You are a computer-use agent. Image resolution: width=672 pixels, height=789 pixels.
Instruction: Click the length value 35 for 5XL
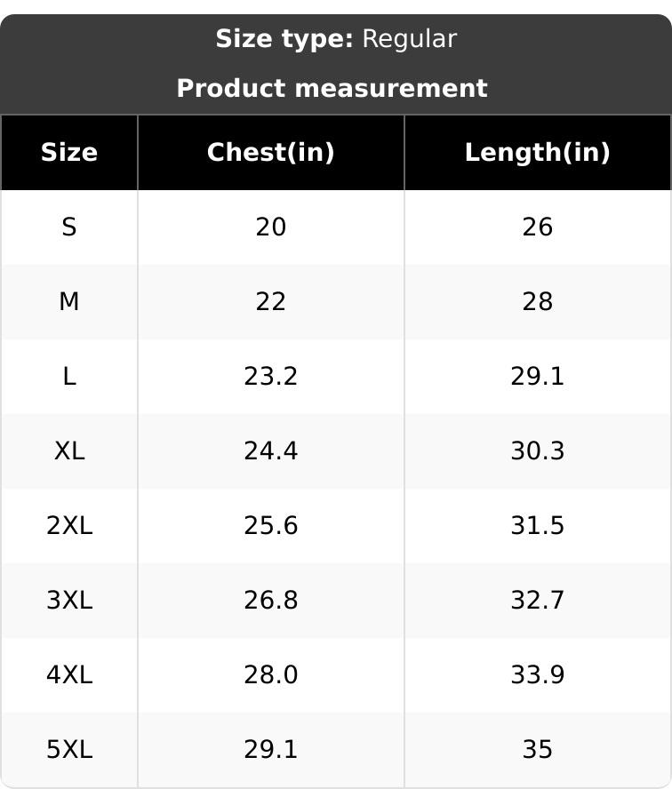point(537,750)
